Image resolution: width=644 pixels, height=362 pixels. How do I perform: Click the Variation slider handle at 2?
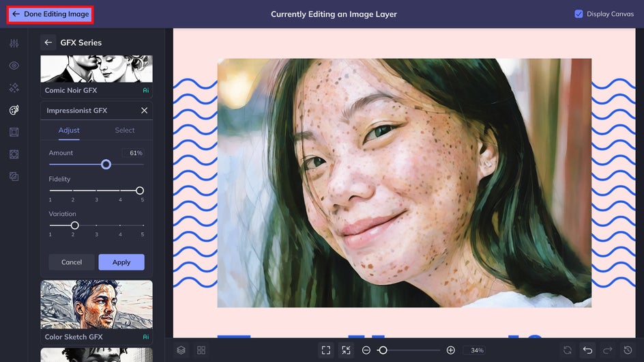tap(74, 225)
